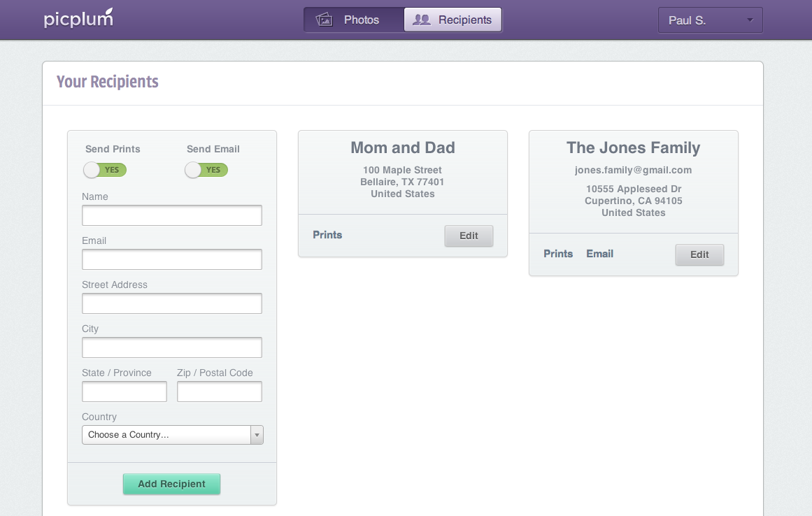Click the Mom and Dad card title
The width and height of the screenshot is (812, 516).
click(403, 148)
